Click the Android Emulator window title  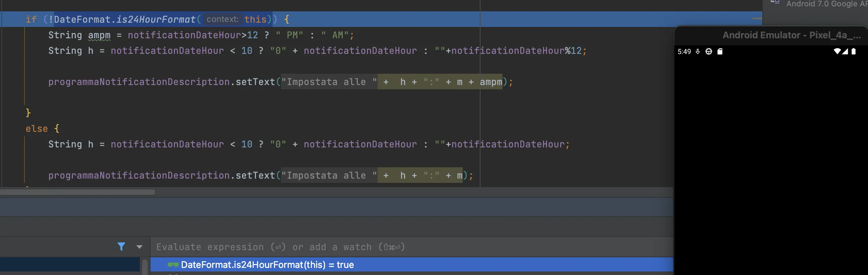[792, 35]
